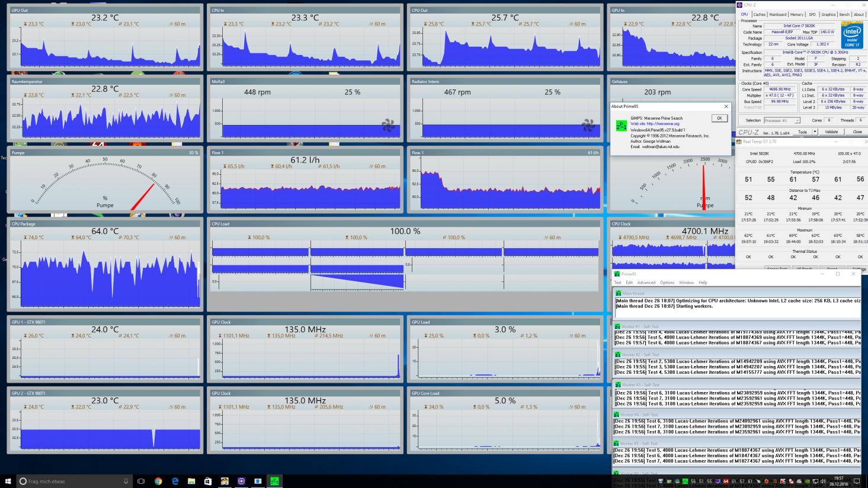Open File Explorer from the taskbar
Image resolution: width=868 pixels, height=488 pixels.
pos(191,481)
